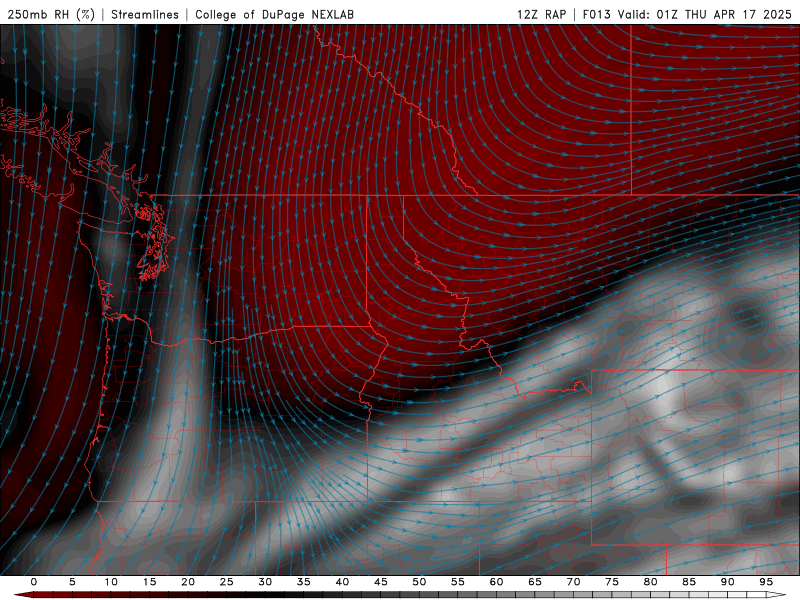Image resolution: width=800 pixels, height=600 pixels.
Task: Click the colorbar label '30'
Action: tap(265, 582)
